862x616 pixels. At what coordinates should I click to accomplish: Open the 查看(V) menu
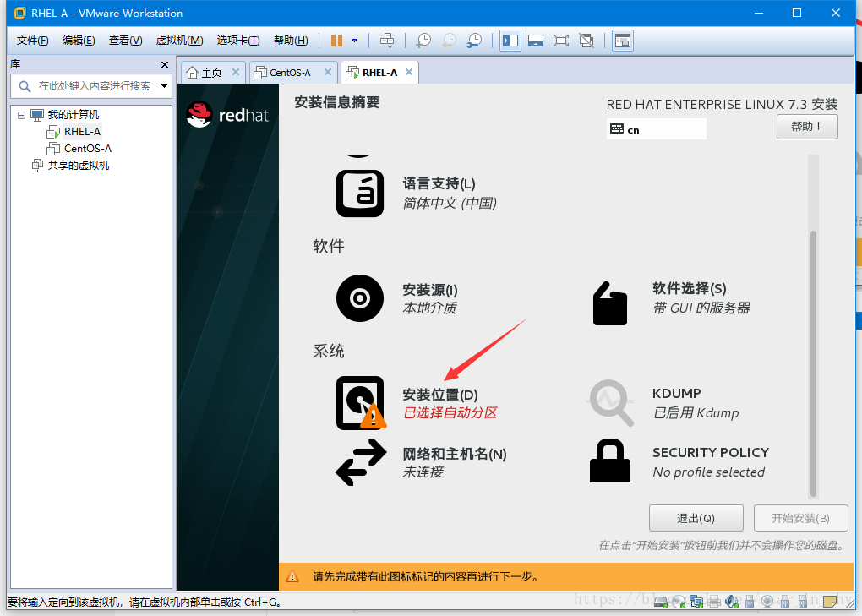(x=125, y=40)
